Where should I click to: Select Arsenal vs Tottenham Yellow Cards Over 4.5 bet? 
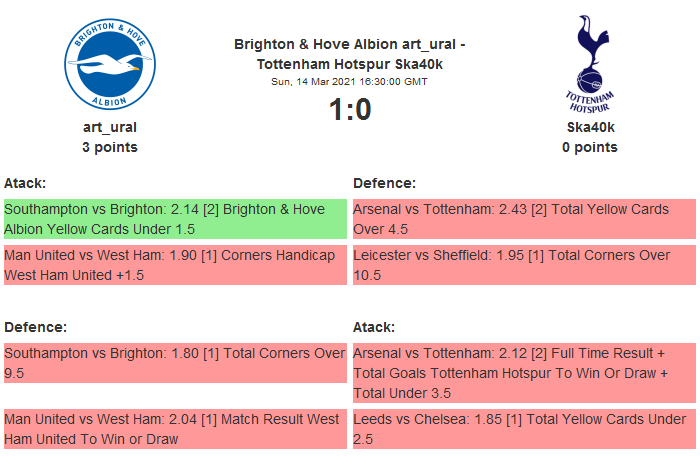pos(524,219)
